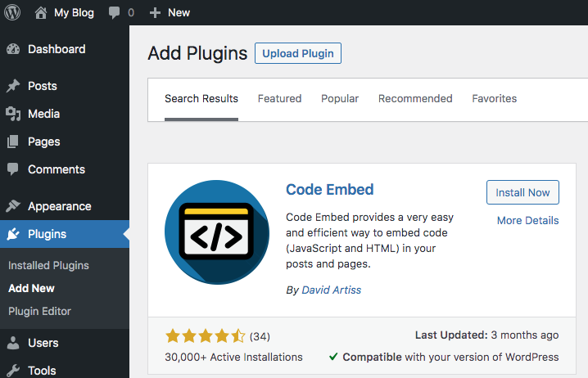Open the Pages menu item
This screenshot has height=378, width=588.
[x=44, y=142]
